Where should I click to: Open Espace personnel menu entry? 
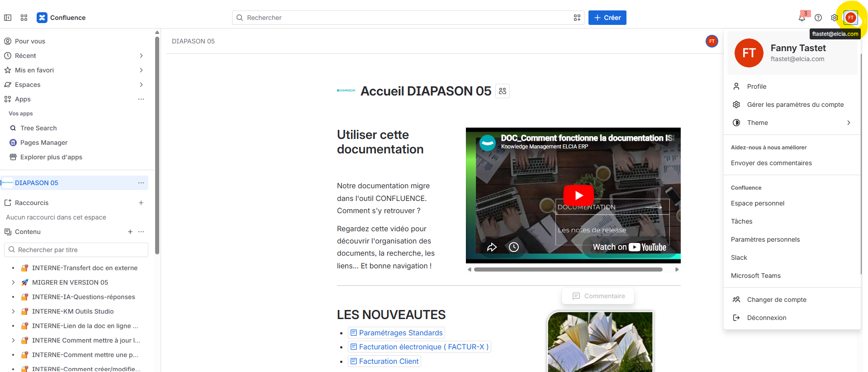pyautogui.click(x=792, y=203)
